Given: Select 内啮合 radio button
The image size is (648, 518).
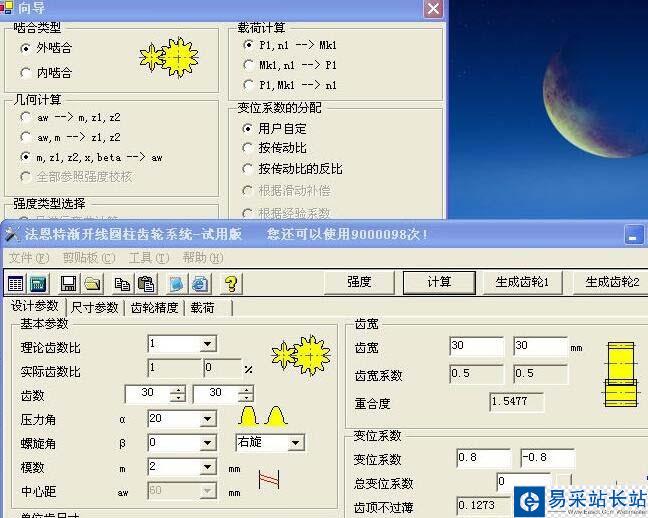Looking at the screenshot, I should (25, 73).
